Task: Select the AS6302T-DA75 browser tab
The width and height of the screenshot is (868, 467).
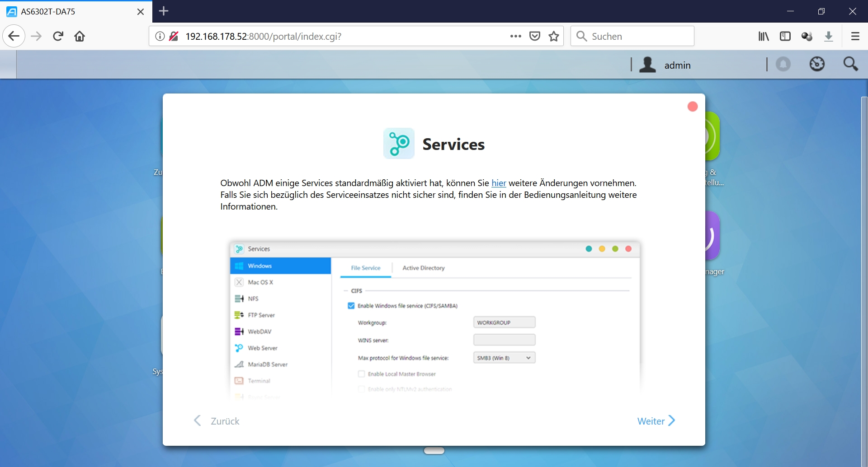Action: pyautogui.click(x=72, y=11)
